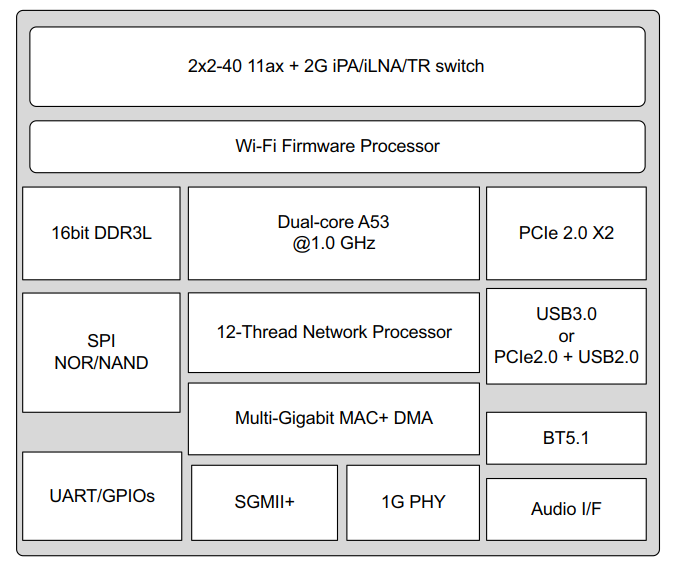The image size is (675, 564).
Task: Click the '@1.0 GHz' text line
Action: (334, 243)
